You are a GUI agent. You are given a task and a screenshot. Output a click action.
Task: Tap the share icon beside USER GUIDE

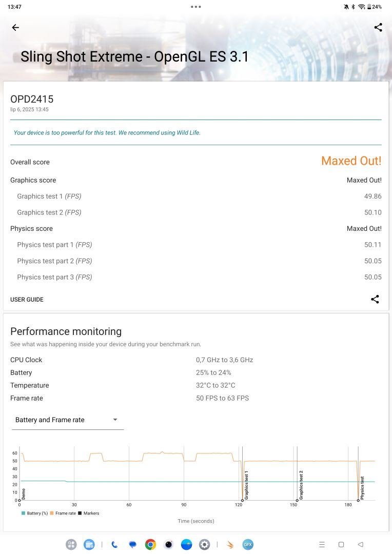[375, 299]
